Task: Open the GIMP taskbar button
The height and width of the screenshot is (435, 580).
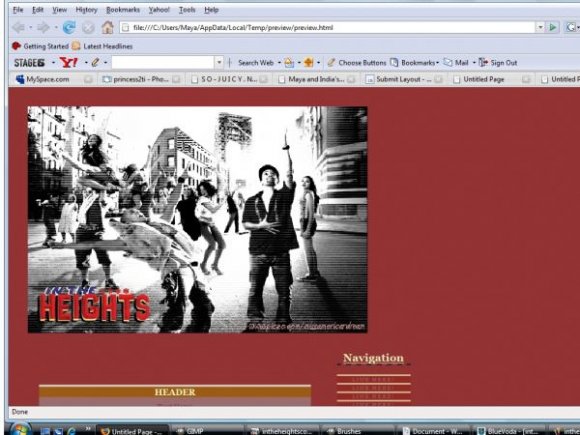Action: point(207,431)
